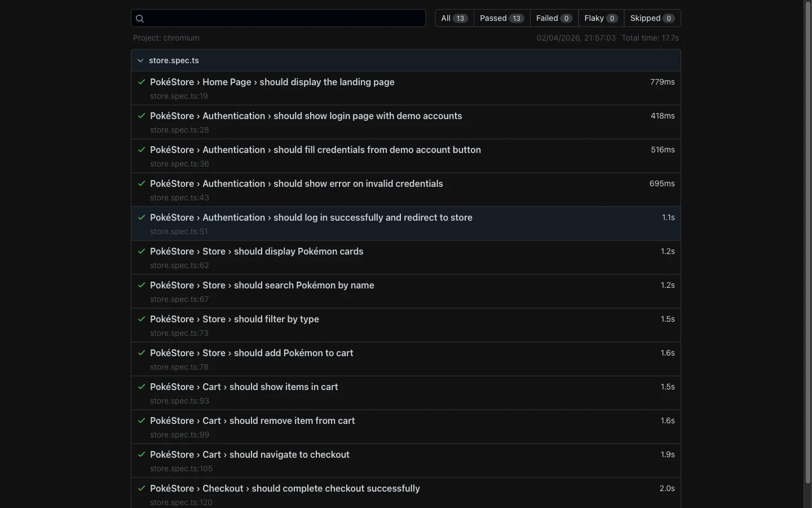
Task: Click passed checkmark beside filter by type test
Action: 142,319
